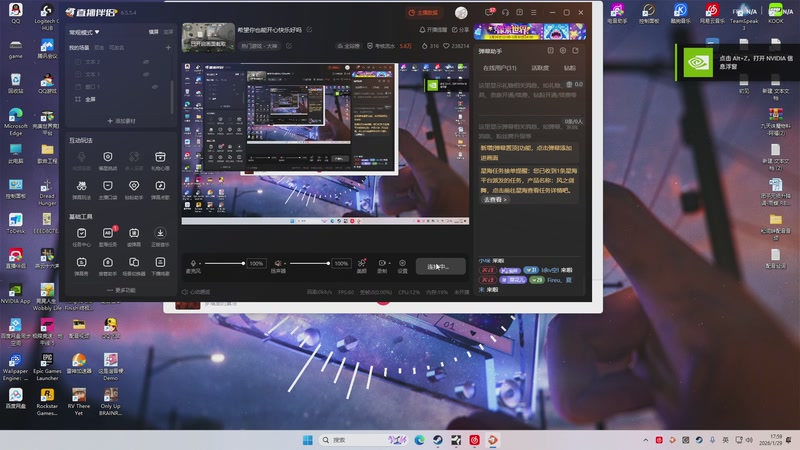Click 添加素材 to add a source
Image resolution: width=800 pixels, height=450 pixels.
121,121
